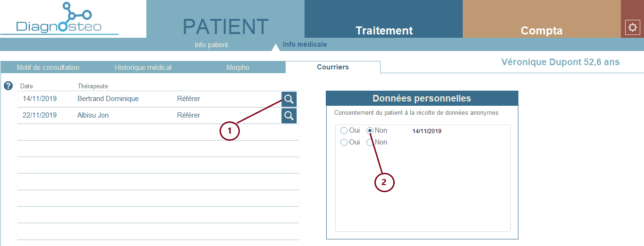
Task: Choose Oui in the second consent row
Action: 344,143
